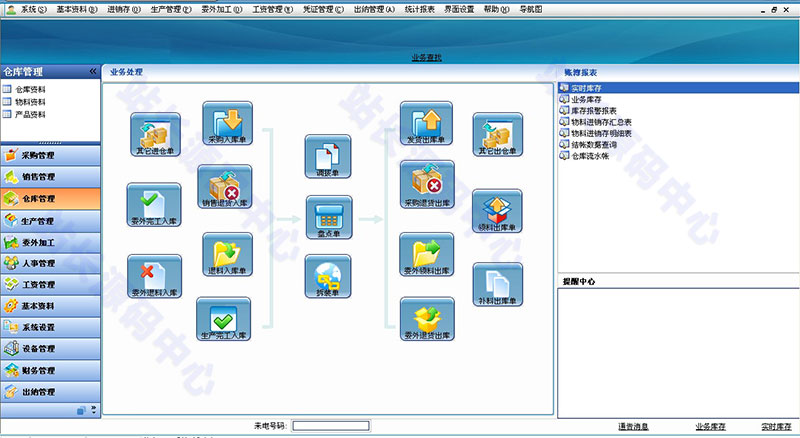
Task: Open the 其它出仓单 icon
Action: coord(497,134)
